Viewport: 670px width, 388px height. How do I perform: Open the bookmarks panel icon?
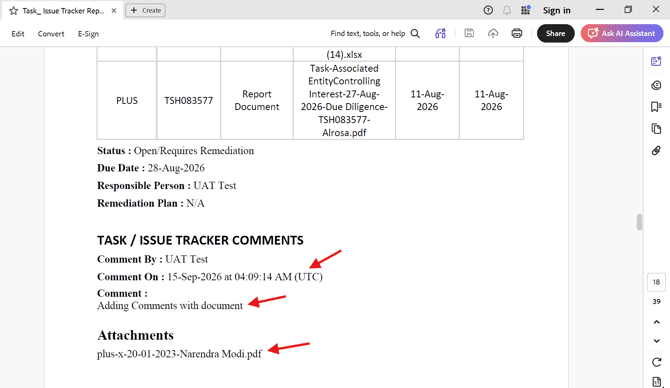point(656,106)
